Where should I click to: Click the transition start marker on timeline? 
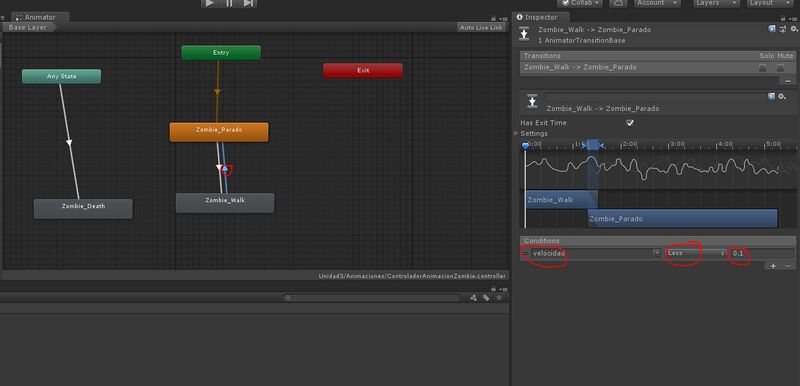pos(586,145)
